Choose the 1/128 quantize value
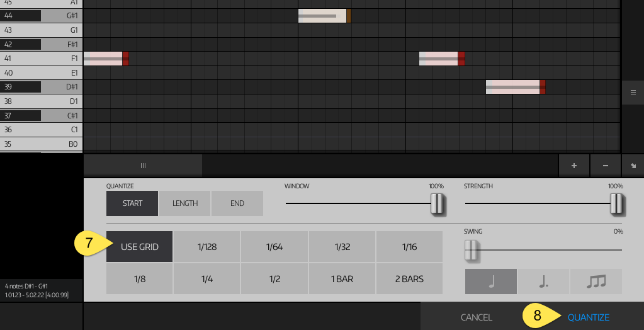This screenshot has height=330, width=644. (x=207, y=247)
